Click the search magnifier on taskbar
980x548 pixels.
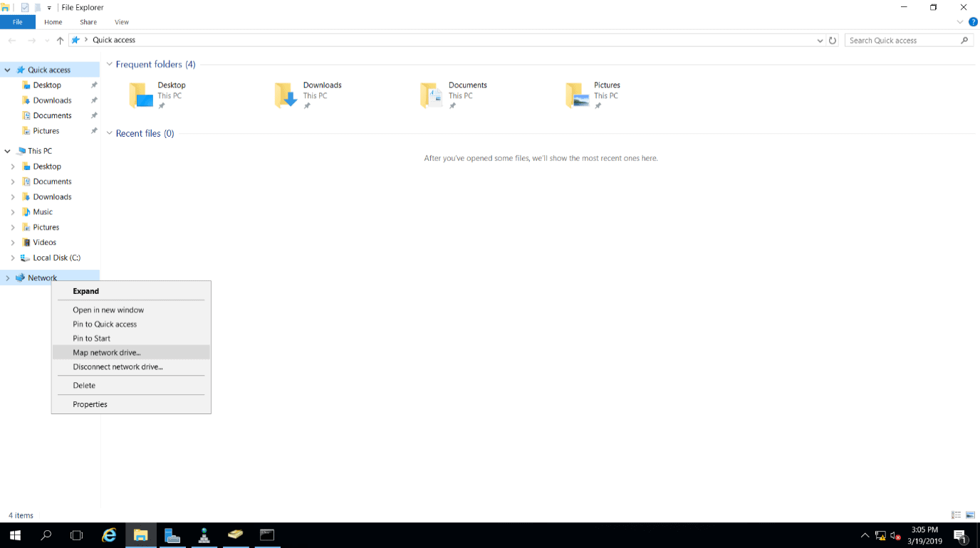click(46, 535)
